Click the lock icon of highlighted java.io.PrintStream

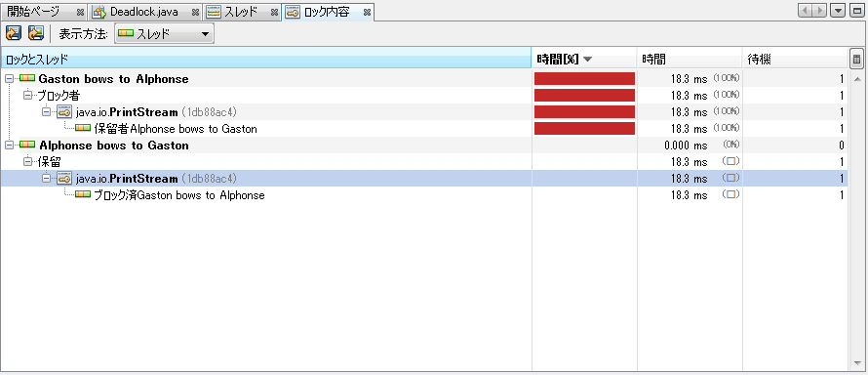64,179
